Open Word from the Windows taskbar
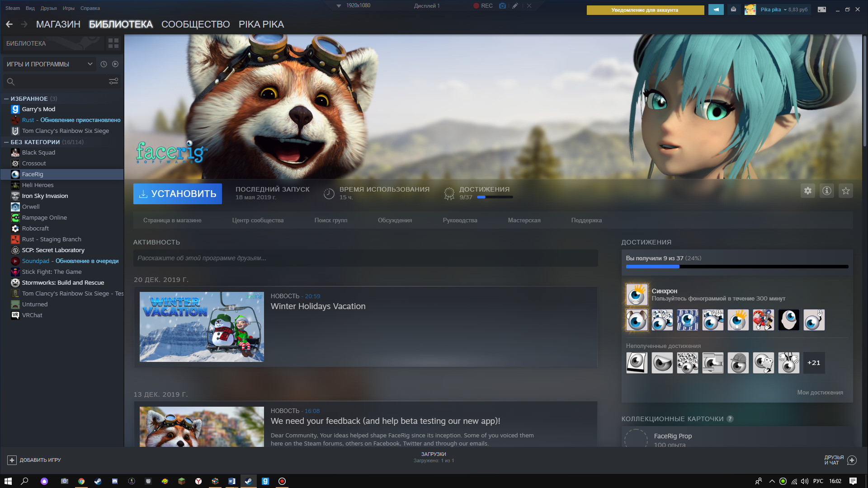Screen dimensions: 868x488 [232, 481]
